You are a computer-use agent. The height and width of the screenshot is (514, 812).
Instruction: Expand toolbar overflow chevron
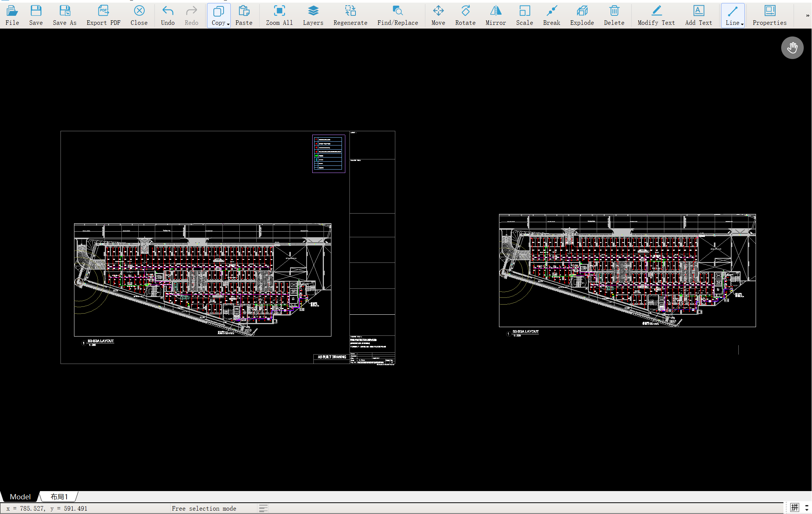coord(807,15)
